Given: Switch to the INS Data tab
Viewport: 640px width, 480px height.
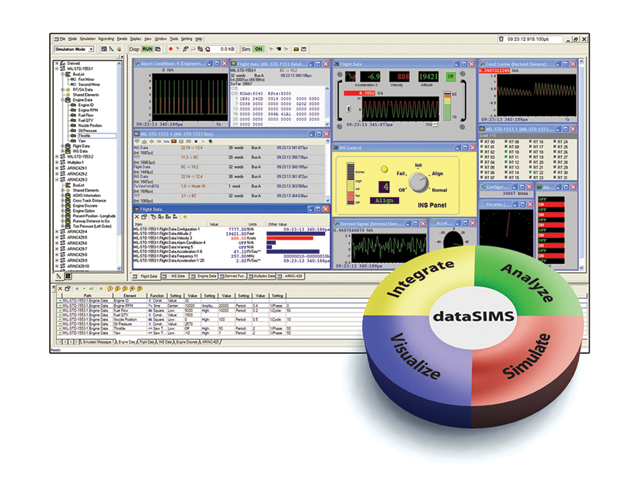Looking at the screenshot, I should pyautogui.click(x=178, y=274).
